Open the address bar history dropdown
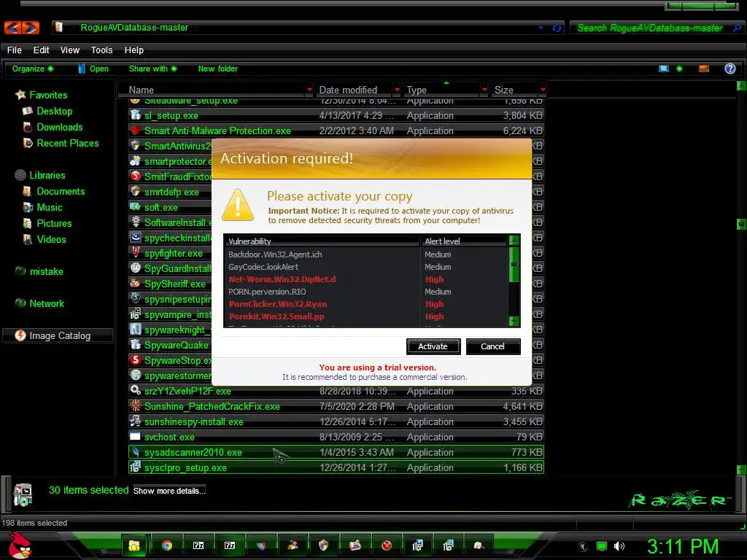 [541, 28]
